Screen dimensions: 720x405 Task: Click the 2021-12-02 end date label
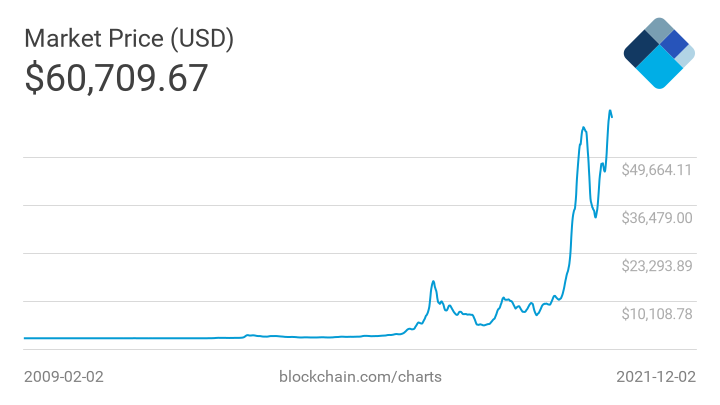(655, 377)
